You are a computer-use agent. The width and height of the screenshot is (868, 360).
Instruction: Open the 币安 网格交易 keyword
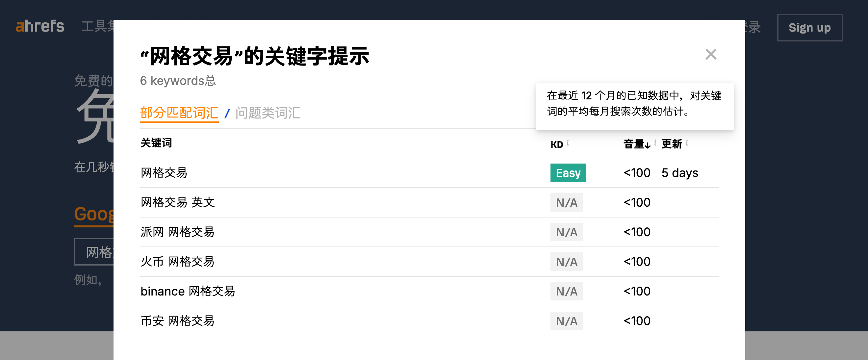coord(177,321)
